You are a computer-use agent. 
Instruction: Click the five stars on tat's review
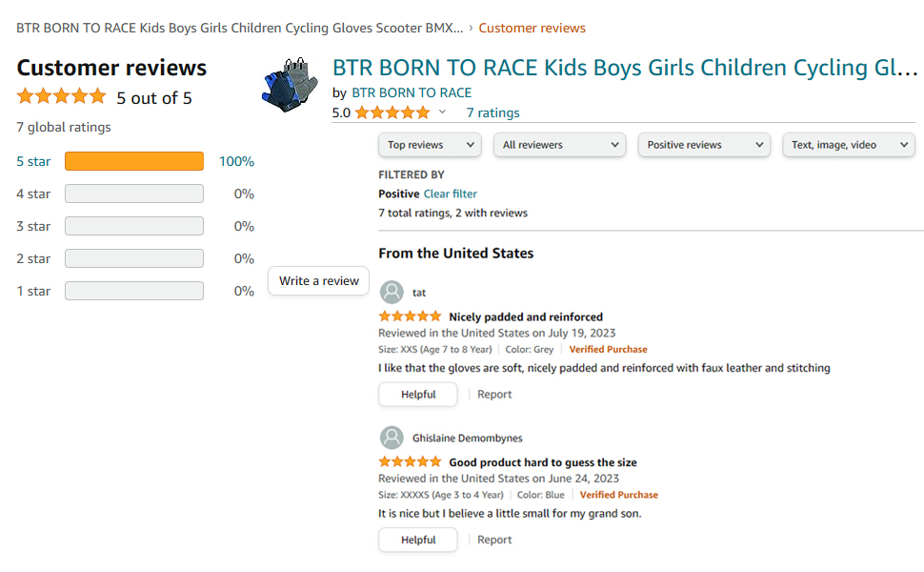pos(410,317)
